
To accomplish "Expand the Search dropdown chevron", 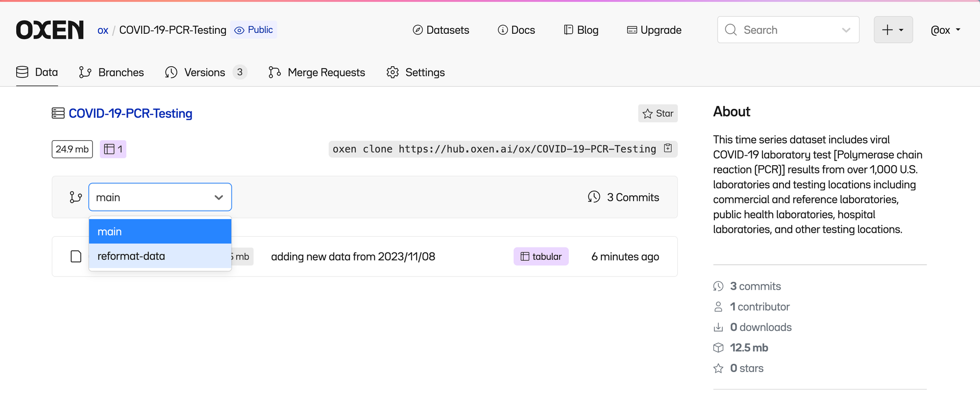I will click(846, 30).
